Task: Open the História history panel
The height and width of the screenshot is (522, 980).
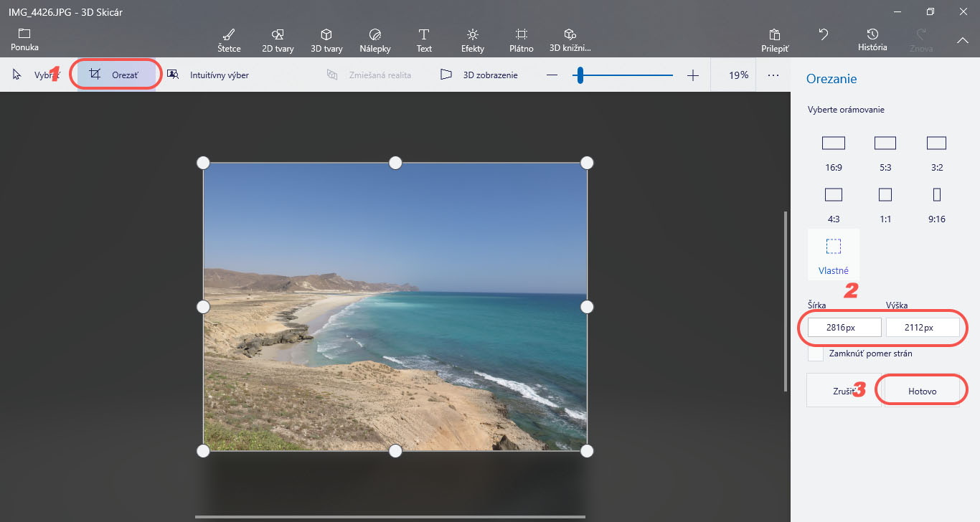Action: (x=872, y=39)
